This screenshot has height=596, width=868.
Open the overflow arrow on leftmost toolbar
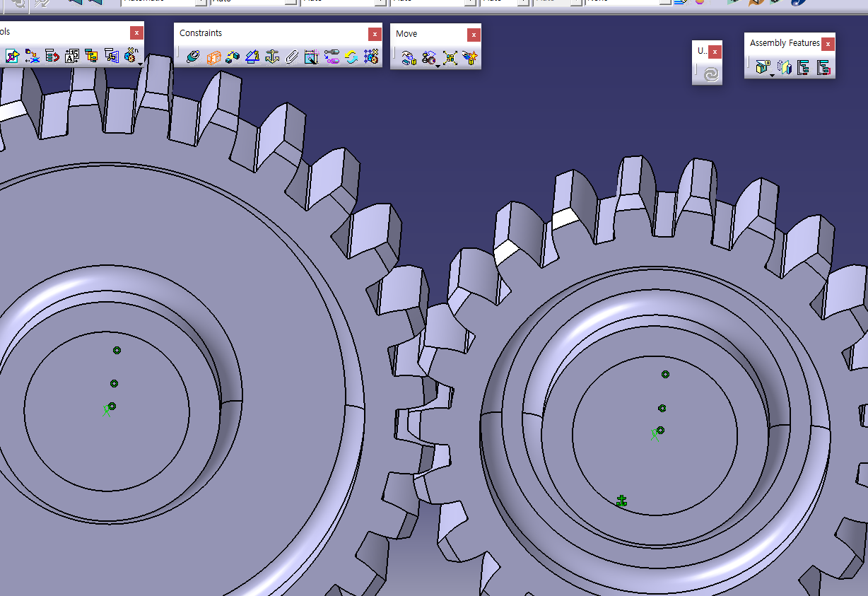(141, 64)
